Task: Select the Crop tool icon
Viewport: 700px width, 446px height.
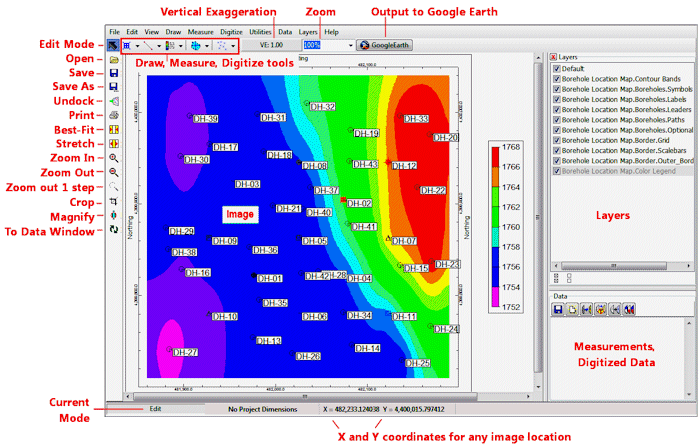Action: pos(113,201)
